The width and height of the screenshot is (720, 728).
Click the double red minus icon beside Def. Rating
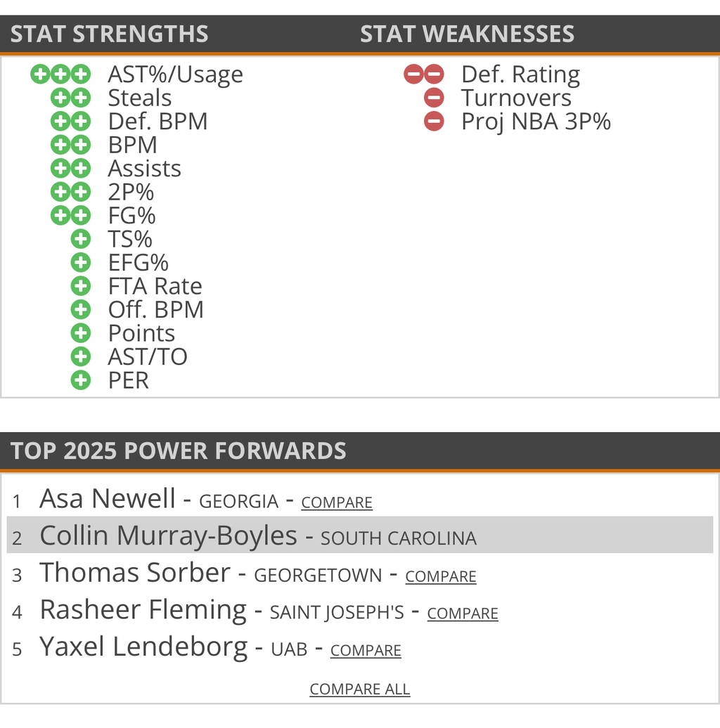423,74
